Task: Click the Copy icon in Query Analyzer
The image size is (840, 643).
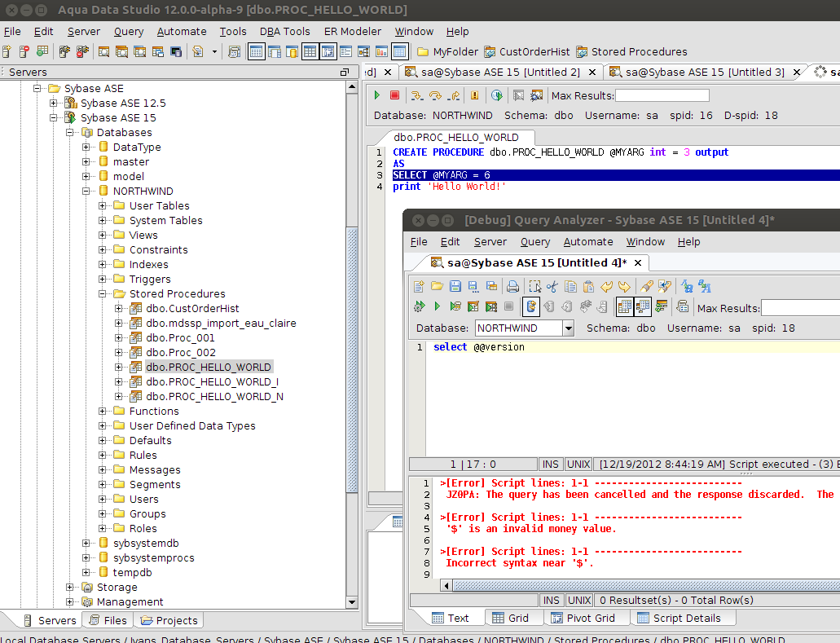Action: click(570, 287)
